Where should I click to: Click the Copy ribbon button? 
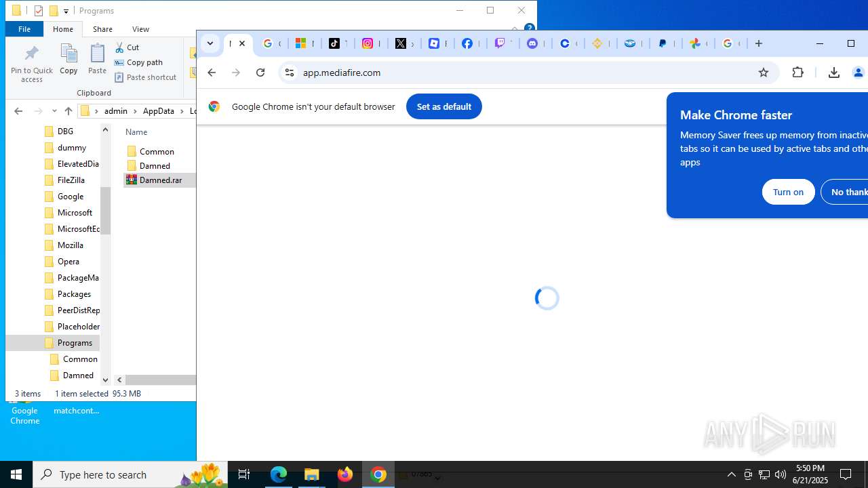coord(68,59)
